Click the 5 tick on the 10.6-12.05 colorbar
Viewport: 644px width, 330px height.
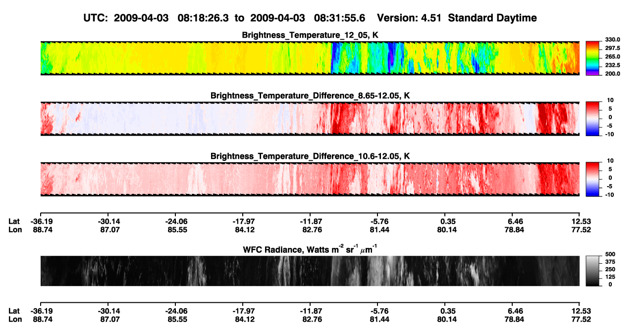point(610,169)
